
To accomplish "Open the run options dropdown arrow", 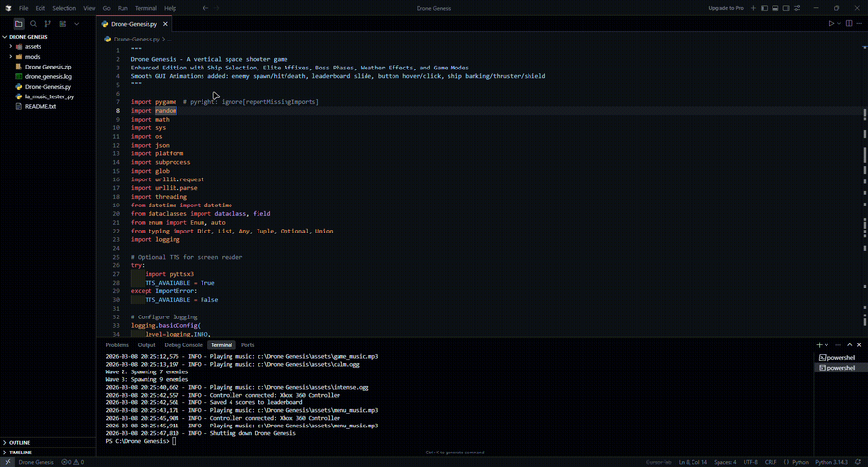I will 839,24.
